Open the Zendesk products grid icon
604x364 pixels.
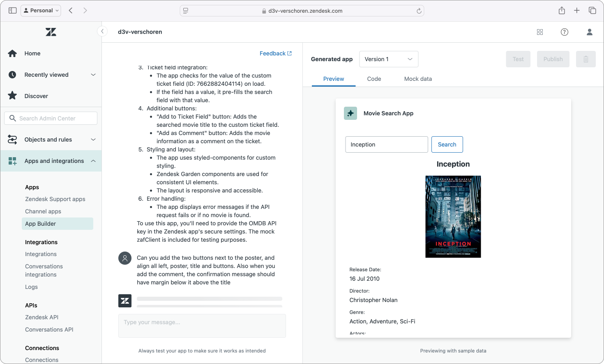pyautogui.click(x=540, y=32)
